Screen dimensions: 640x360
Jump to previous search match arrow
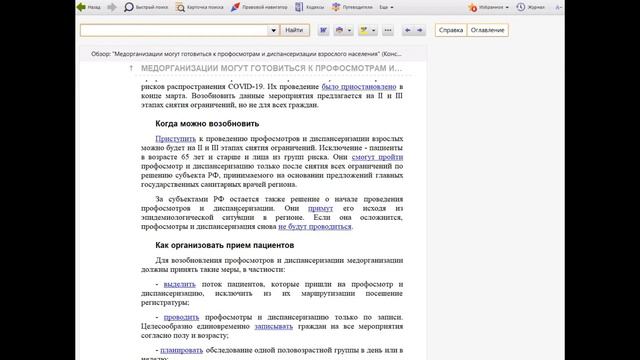(407, 30)
